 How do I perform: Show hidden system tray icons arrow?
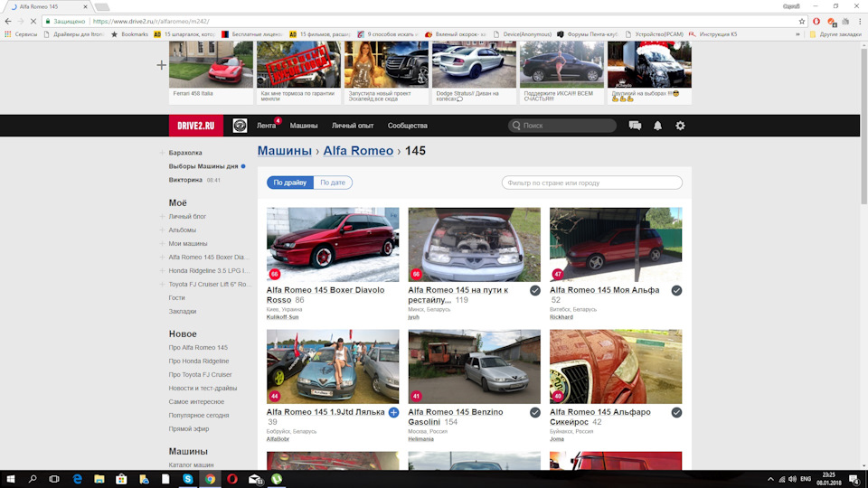770,479
